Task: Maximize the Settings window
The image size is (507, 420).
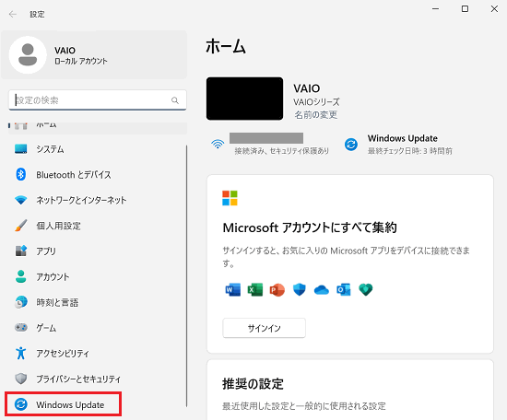Action: 465,9
